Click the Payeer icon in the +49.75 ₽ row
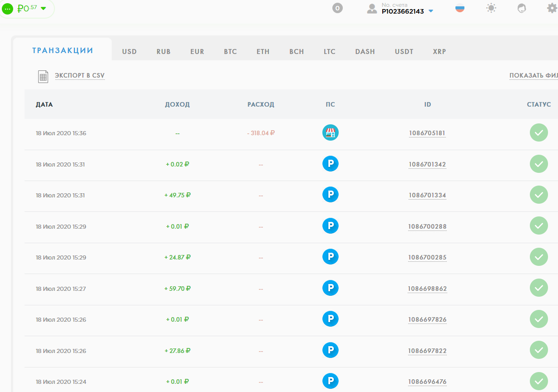558x392 pixels. pos(330,195)
